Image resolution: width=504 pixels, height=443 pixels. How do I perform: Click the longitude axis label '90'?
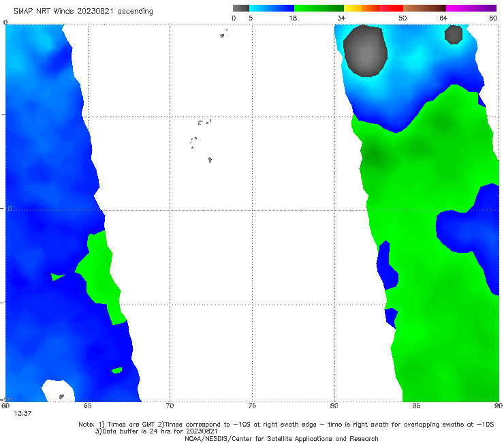pyautogui.click(x=499, y=406)
